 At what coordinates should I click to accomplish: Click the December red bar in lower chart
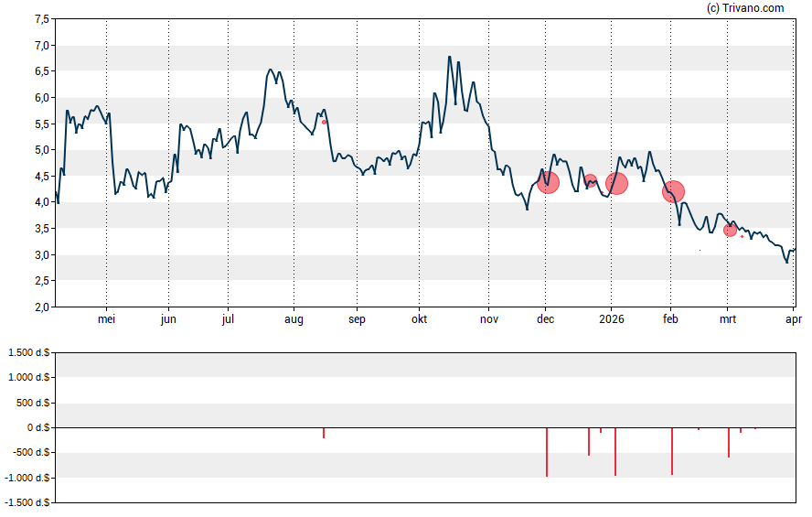pyautogui.click(x=547, y=452)
